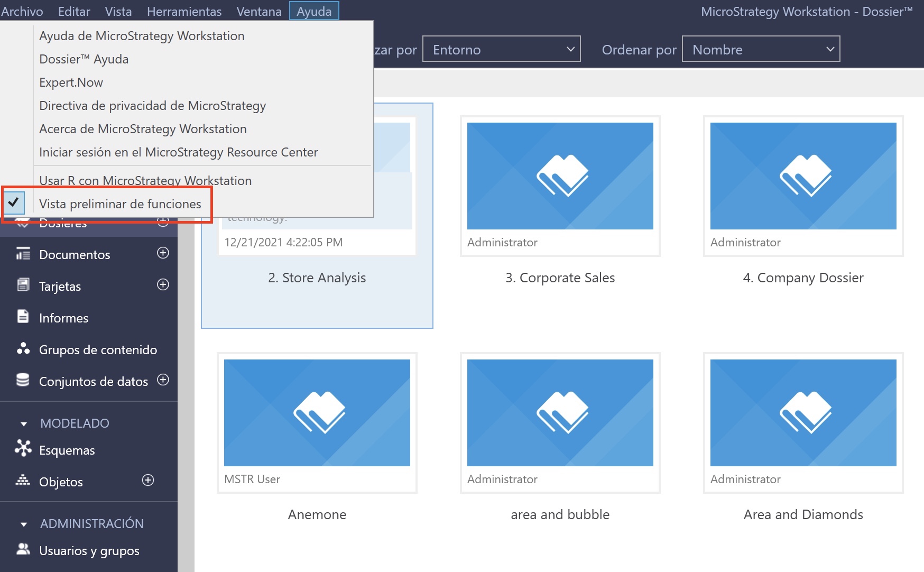924x572 pixels.
Task: Select the Anemone dossier thumbnail
Action: pos(317,413)
